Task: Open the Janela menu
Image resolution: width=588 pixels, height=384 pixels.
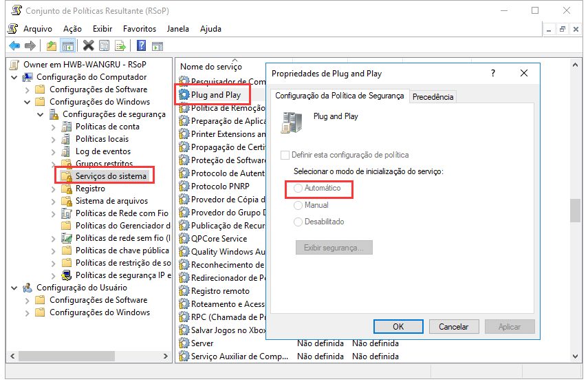Action: pyautogui.click(x=177, y=29)
